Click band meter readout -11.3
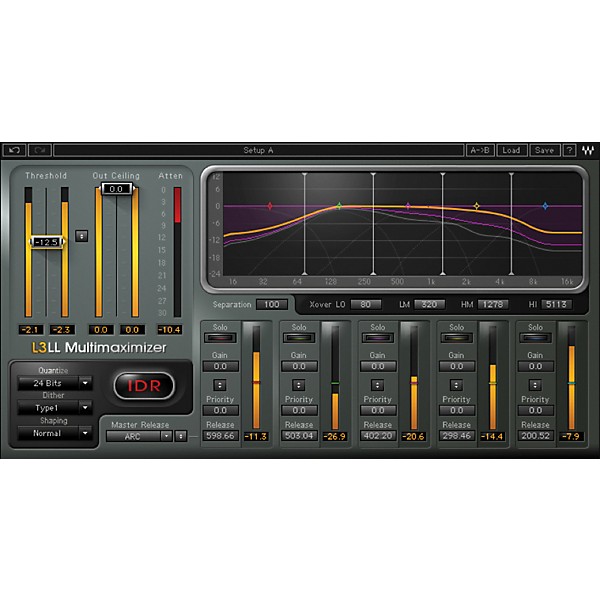This screenshot has width=600, height=600. pyautogui.click(x=256, y=436)
